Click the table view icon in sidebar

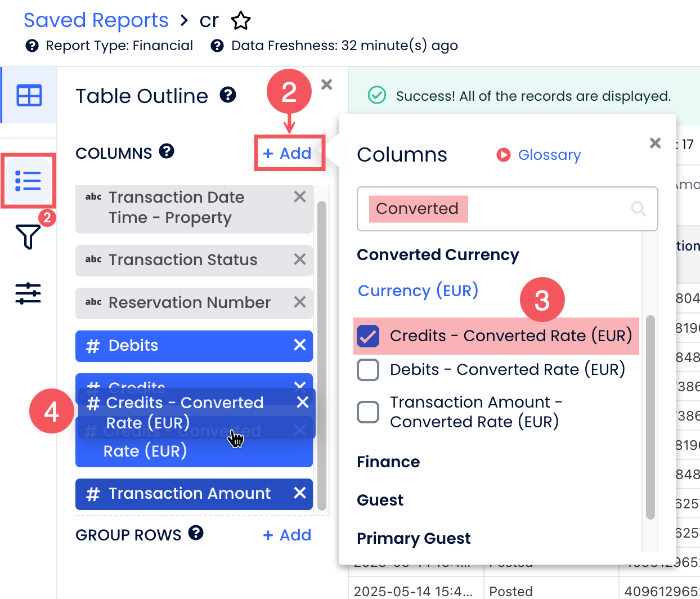click(x=29, y=95)
